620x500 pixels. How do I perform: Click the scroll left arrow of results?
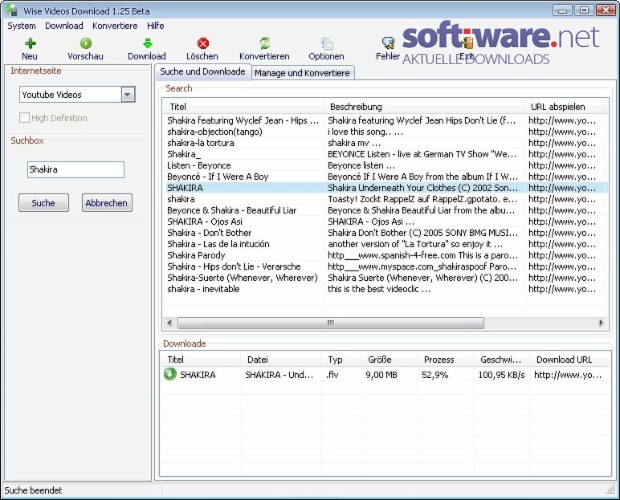click(x=169, y=323)
